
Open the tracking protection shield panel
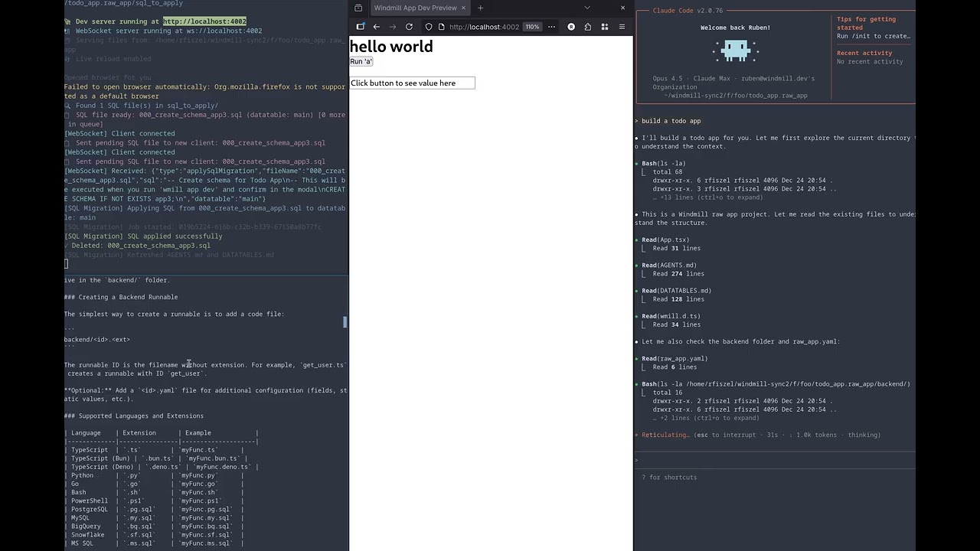click(x=429, y=27)
